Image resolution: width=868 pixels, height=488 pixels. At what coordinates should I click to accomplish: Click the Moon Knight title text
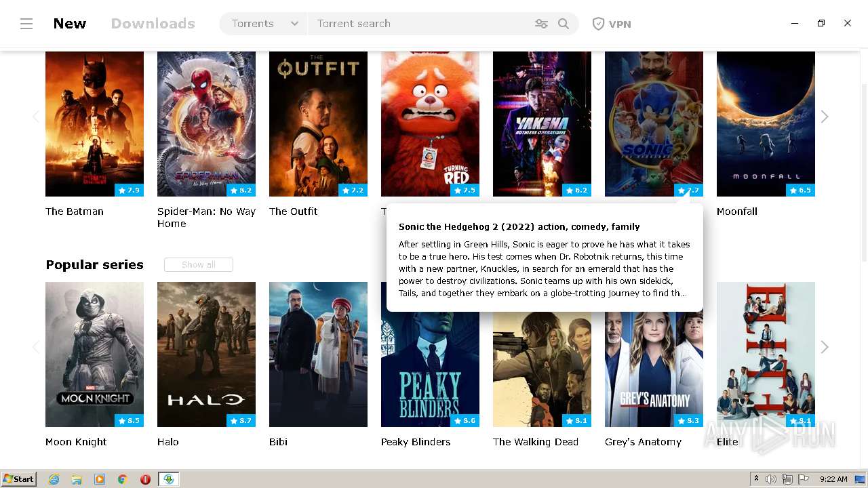coord(76,442)
